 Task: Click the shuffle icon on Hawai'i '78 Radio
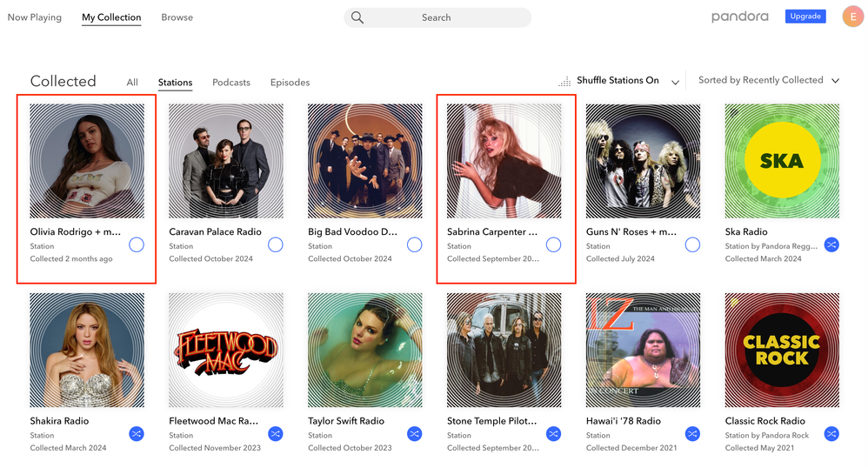point(692,434)
